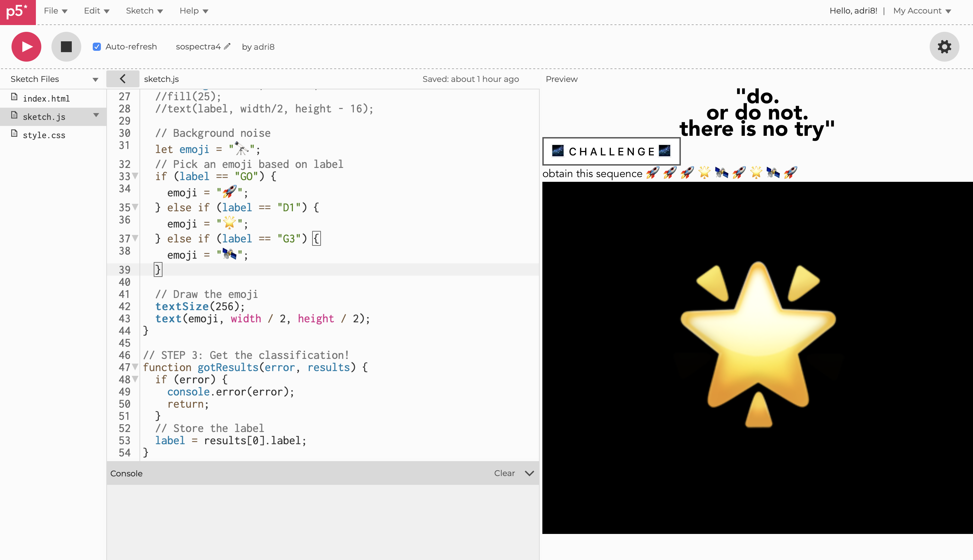Open the My Account dropdown
Viewport: 973px width, 560px height.
tap(922, 11)
